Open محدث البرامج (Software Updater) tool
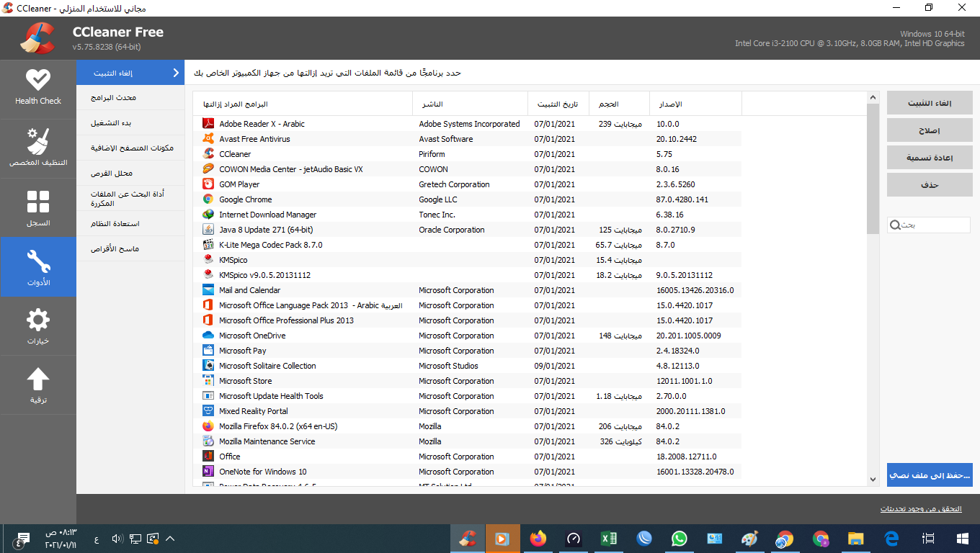 point(130,98)
